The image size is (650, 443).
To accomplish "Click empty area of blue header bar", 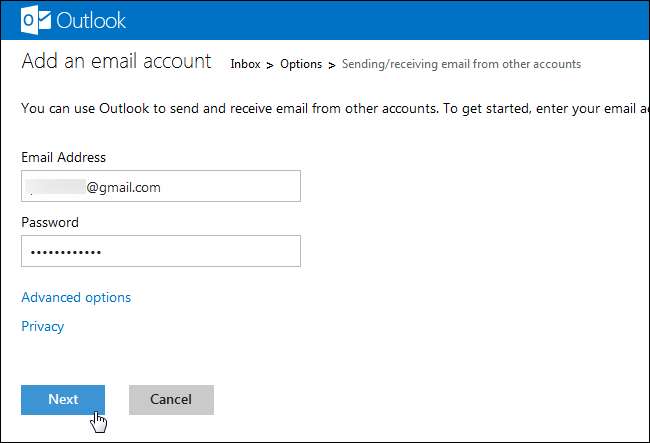I will tap(400, 20).
